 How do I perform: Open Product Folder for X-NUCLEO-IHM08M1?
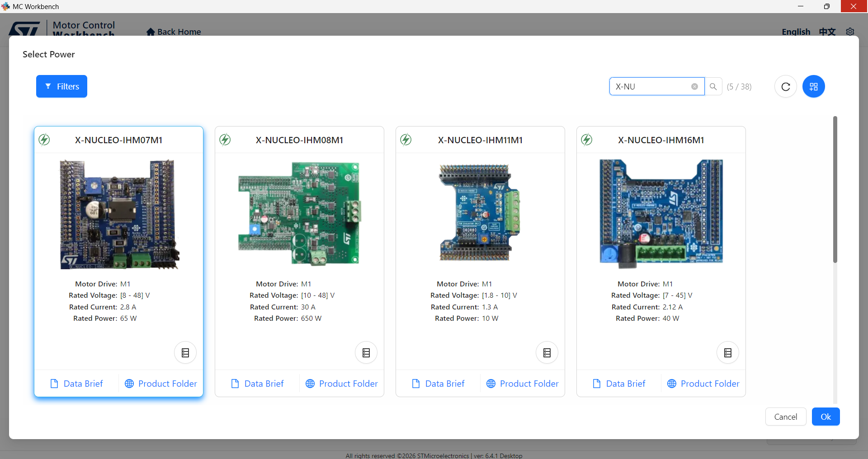coord(342,384)
